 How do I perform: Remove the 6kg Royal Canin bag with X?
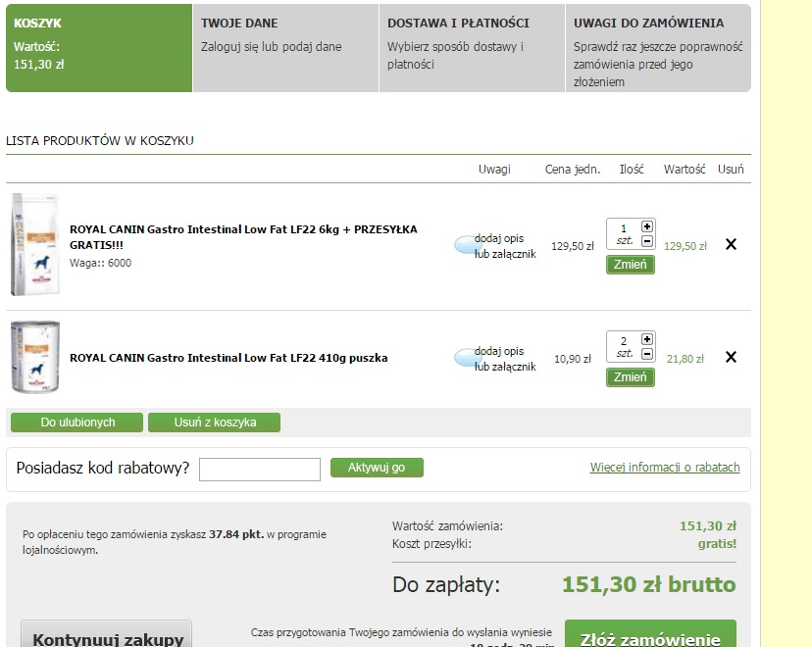[x=731, y=245]
